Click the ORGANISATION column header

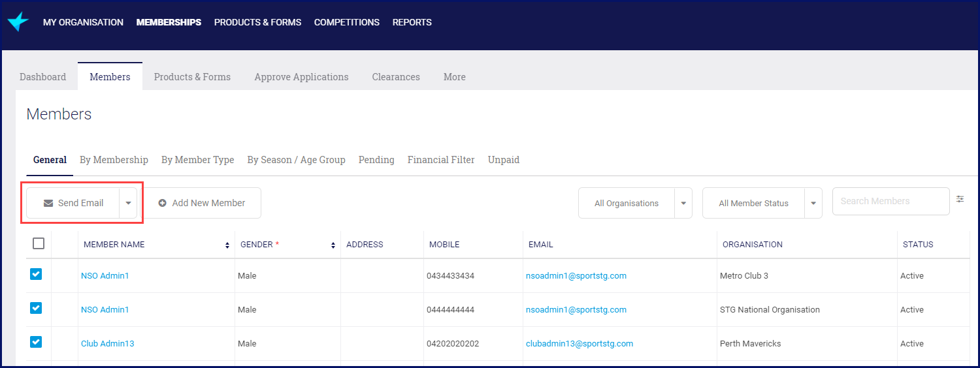[x=753, y=245]
